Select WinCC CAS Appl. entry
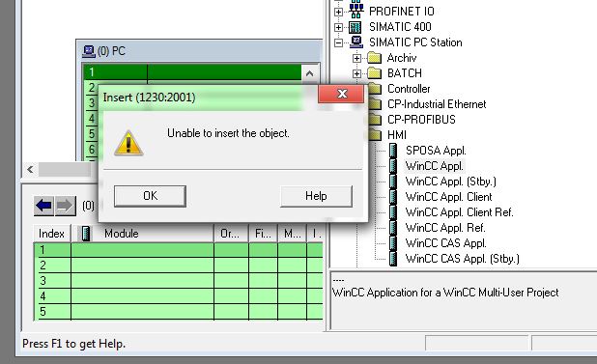597x364 pixels. tap(445, 243)
